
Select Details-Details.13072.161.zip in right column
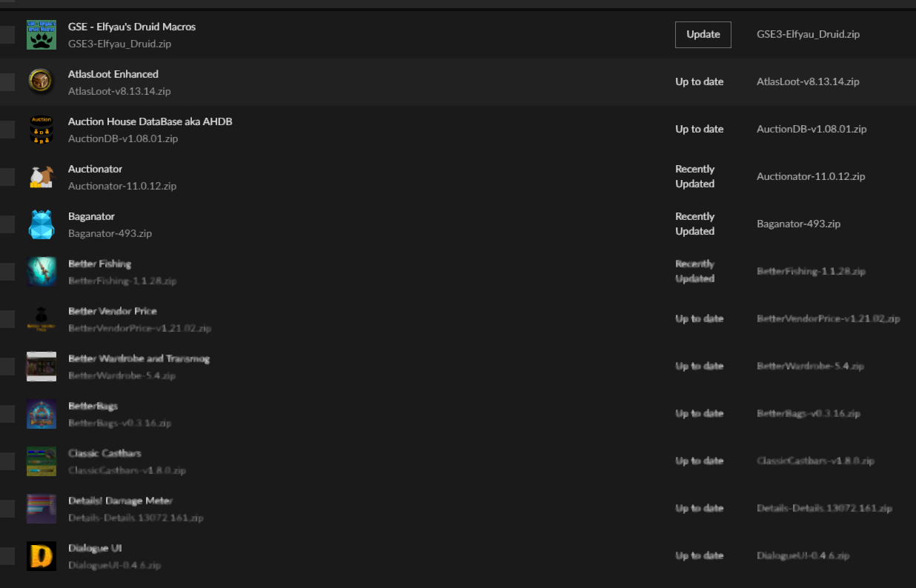(825, 508)
